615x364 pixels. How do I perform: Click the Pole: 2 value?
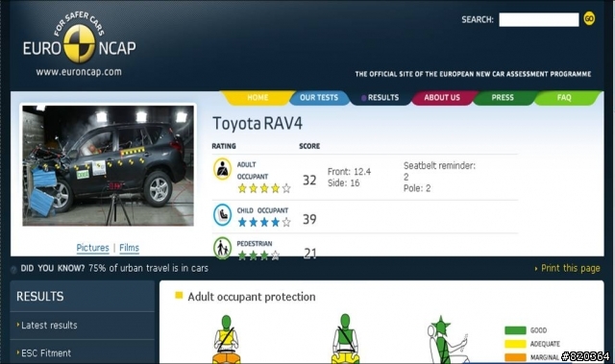tap(417, 188)
